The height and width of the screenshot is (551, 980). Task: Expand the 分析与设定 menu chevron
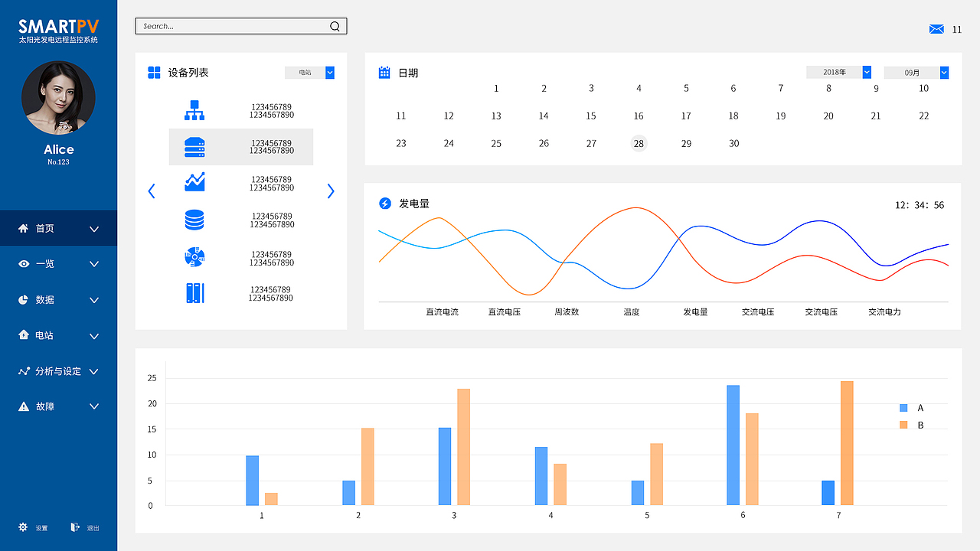pyautogui.click(x=94, y=371)
